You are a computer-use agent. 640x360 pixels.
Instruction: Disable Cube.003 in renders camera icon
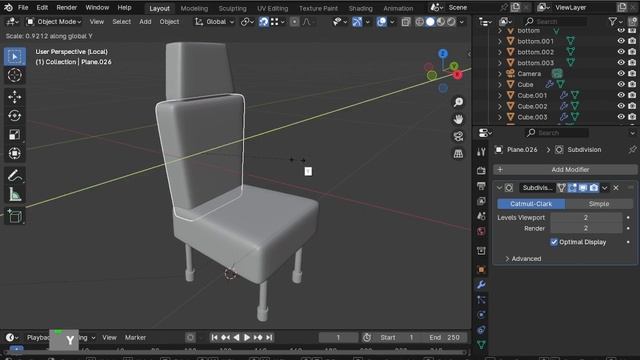coord(632,117)
